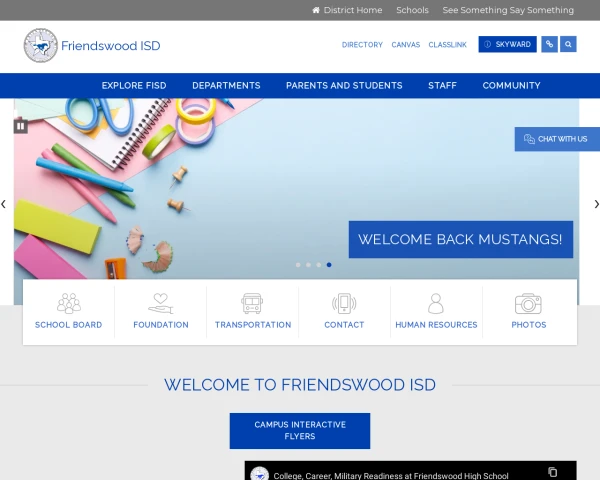The image size is (600, 480).
Task: Open the Community menu
Action: click(x=511, y=85)
